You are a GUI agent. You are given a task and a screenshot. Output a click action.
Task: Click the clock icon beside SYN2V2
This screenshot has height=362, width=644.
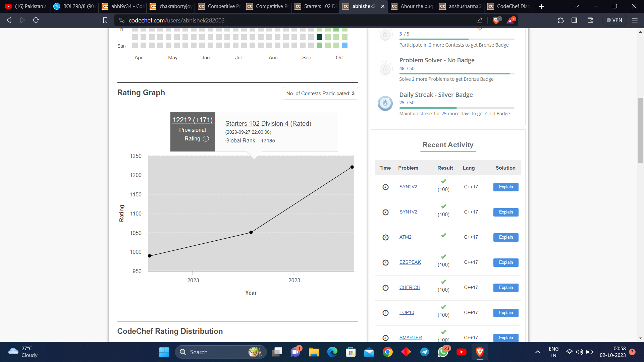385,187
